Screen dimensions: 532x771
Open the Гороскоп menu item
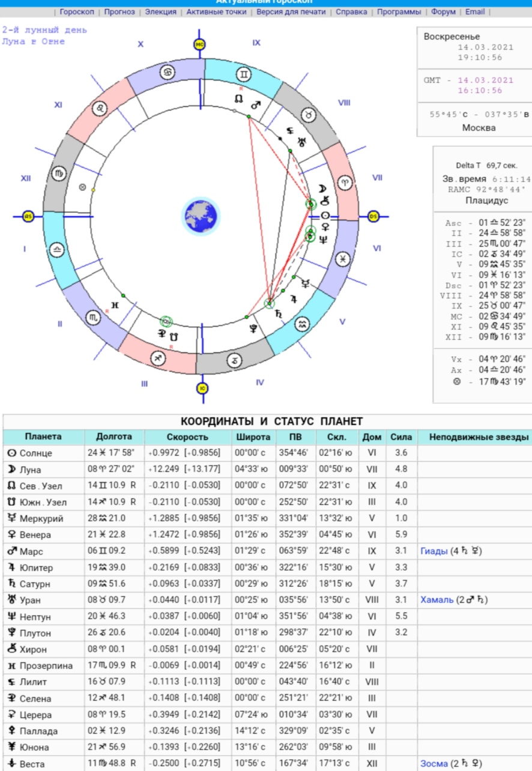pos(76,11)
